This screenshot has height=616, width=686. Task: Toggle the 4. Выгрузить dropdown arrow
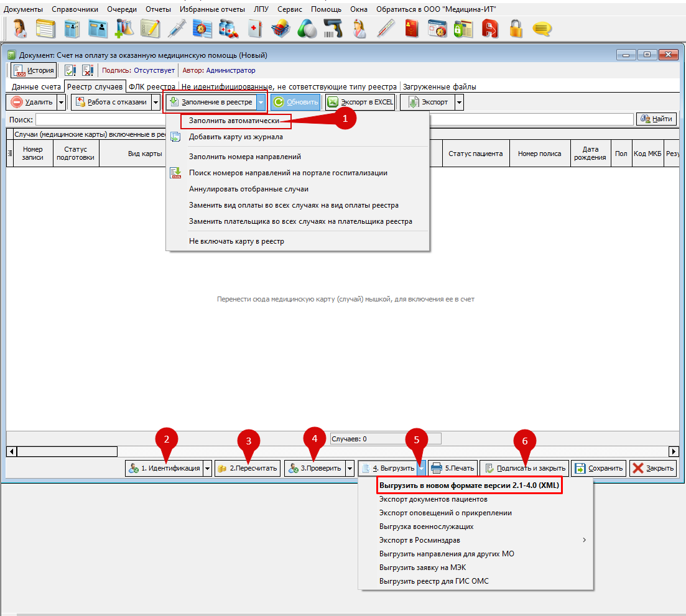421,468
